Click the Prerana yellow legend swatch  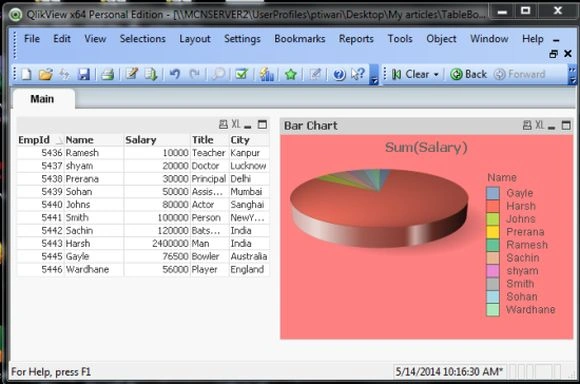coord(493,232)
